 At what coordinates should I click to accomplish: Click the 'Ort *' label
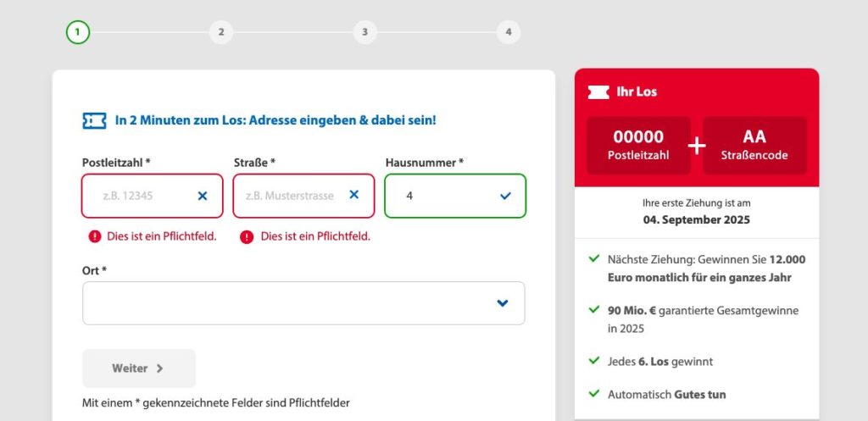(95, 271)
